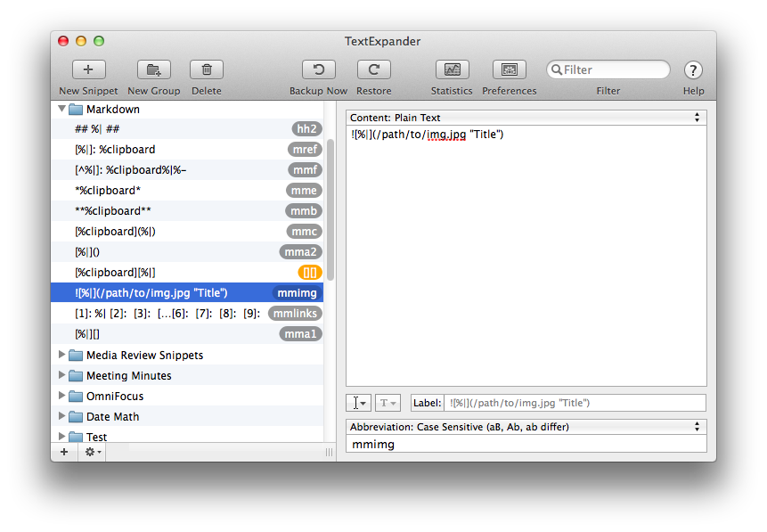The height and width of the screenshot is (532, 767).
Task: Select the **%clipboard** snippet
Action: pos(187,211)
